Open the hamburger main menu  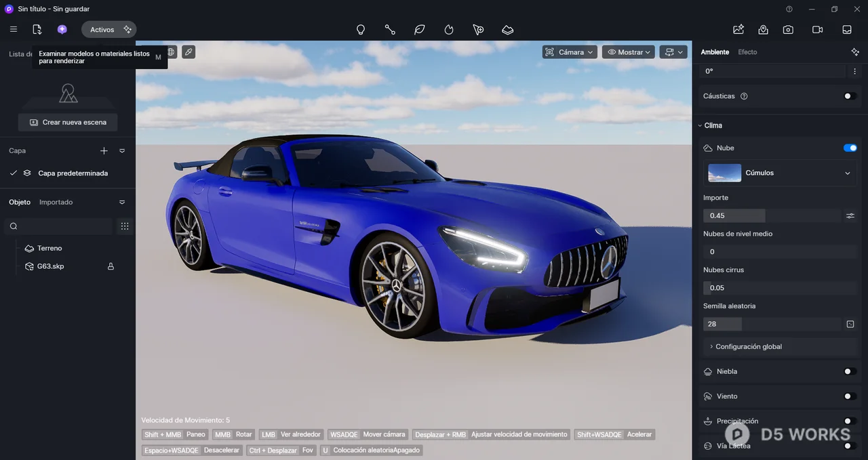tap(14, 29)
